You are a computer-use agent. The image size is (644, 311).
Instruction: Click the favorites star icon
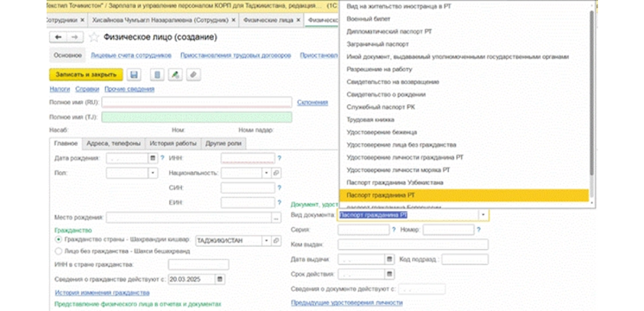(x=94, y=38)
